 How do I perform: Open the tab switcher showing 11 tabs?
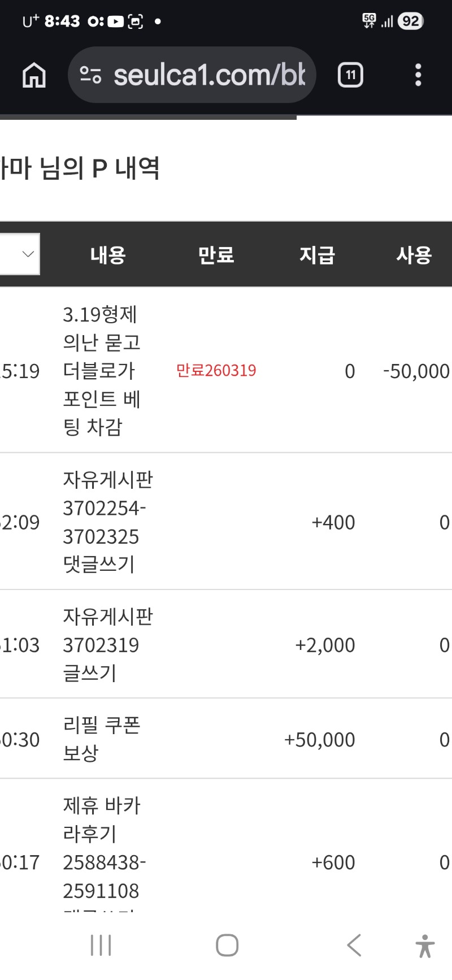point(350,75)
